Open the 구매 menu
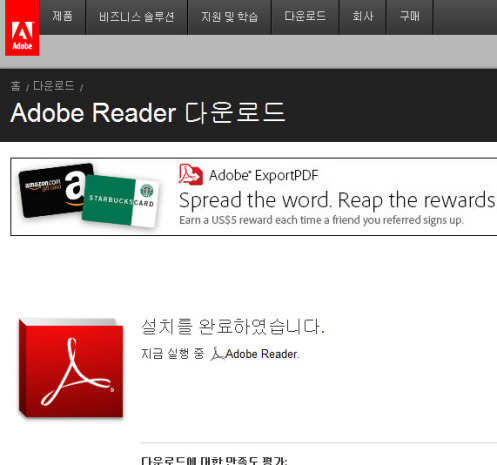 pos(410,17)
